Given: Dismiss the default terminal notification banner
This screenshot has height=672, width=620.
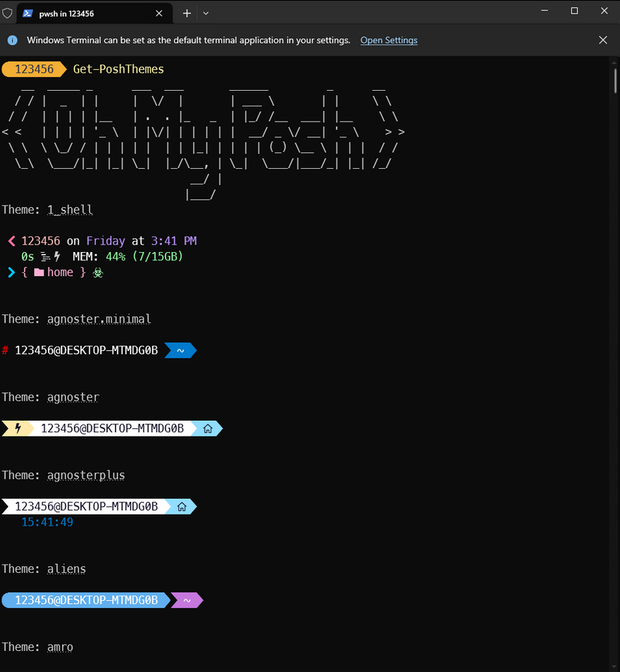Looking at the screenshot, I should (x=603, y=40).
